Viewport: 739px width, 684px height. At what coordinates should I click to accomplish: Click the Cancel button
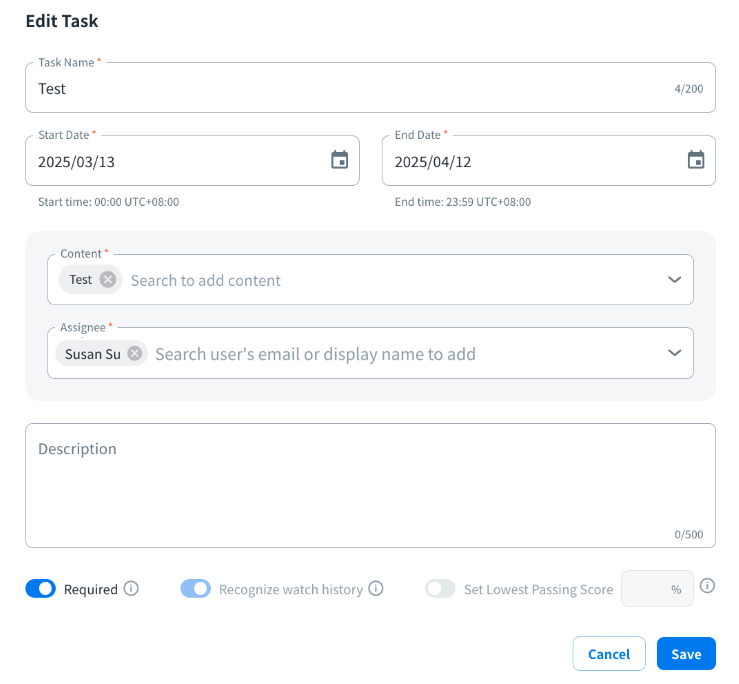608,654
